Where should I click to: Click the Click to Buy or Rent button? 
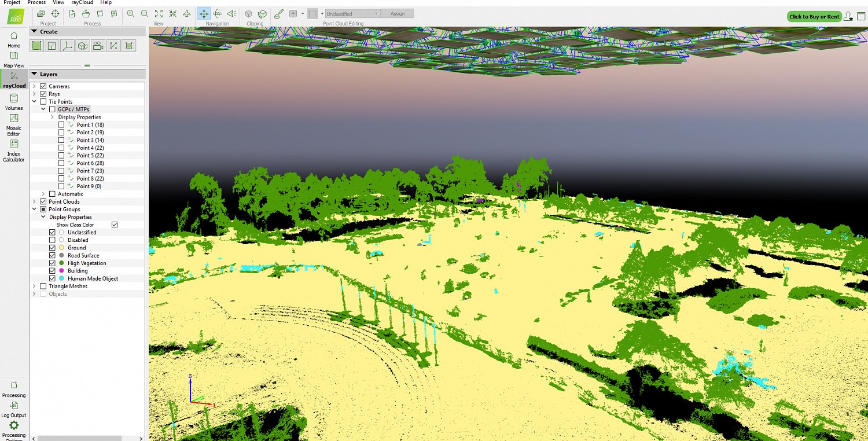[x=814, y=16]
